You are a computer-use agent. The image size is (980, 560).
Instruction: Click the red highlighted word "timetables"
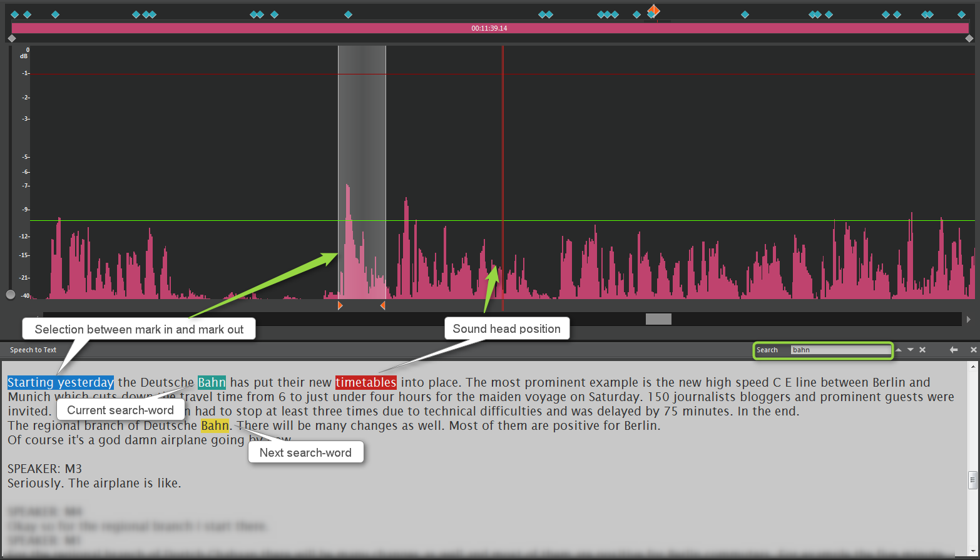[x=365, y=382]
